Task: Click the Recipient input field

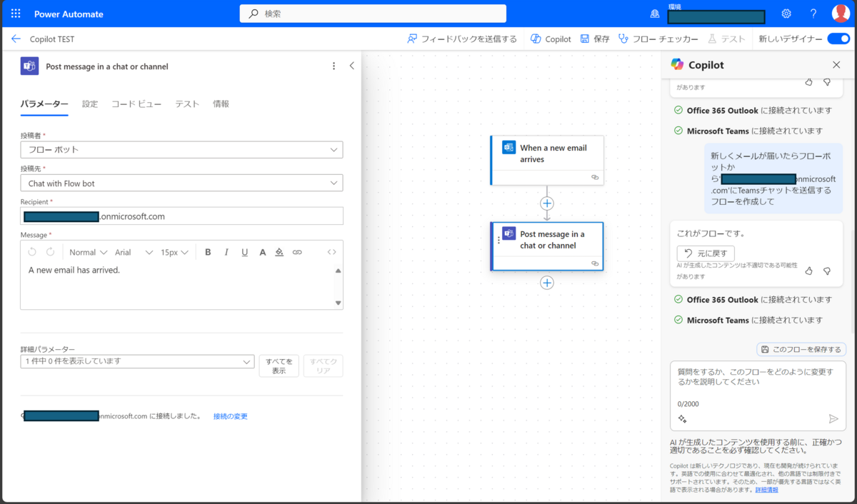Action: (181, 216)
